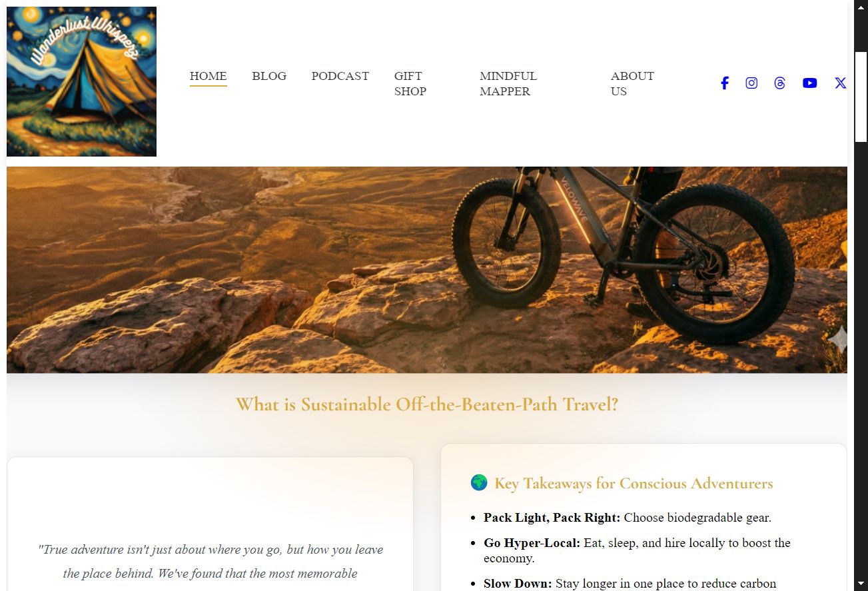Click the vertical scrollbar thumb

tap(861, 96)
